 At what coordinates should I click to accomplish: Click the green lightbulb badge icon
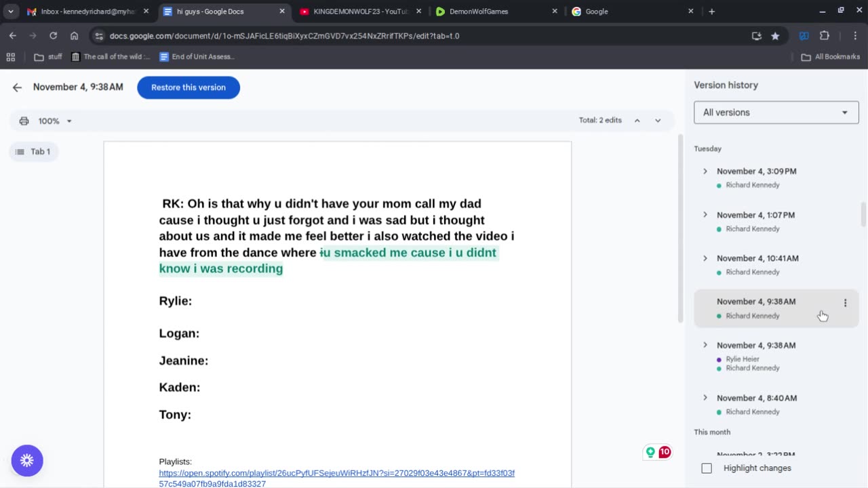coord(650,452)
